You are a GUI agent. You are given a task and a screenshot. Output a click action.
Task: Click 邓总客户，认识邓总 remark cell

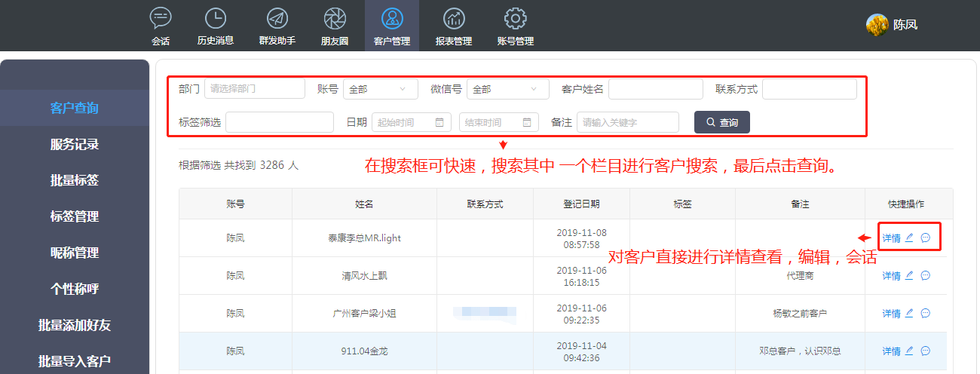tap(800, 351)
